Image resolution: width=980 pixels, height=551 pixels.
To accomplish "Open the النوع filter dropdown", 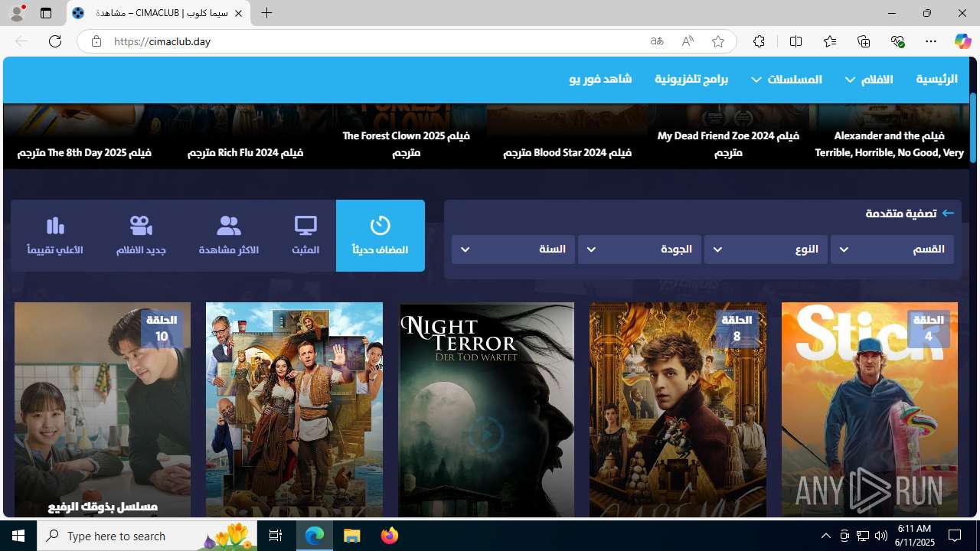I will (766, 249).
